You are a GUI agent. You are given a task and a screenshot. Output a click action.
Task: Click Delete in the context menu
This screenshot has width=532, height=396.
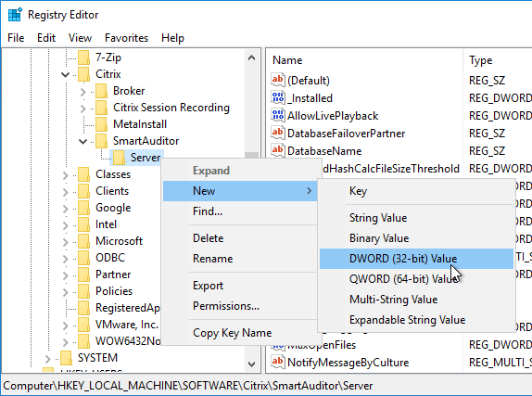coord(240,238)
